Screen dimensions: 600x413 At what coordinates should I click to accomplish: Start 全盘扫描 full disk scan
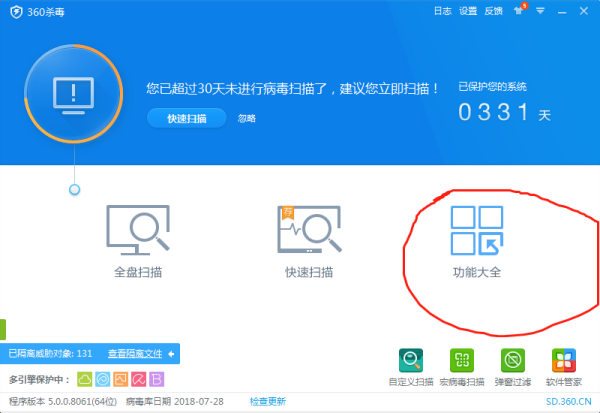138,242
